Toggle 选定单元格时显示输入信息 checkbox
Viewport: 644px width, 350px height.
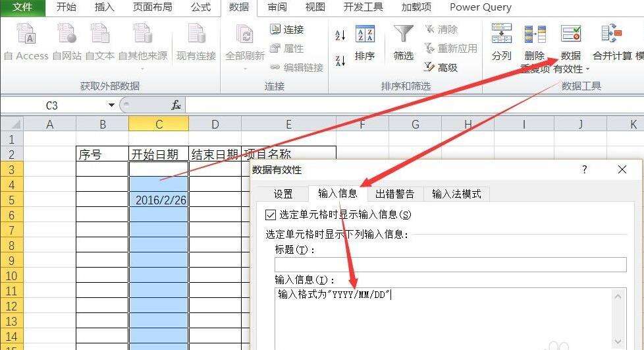(271, 215)
